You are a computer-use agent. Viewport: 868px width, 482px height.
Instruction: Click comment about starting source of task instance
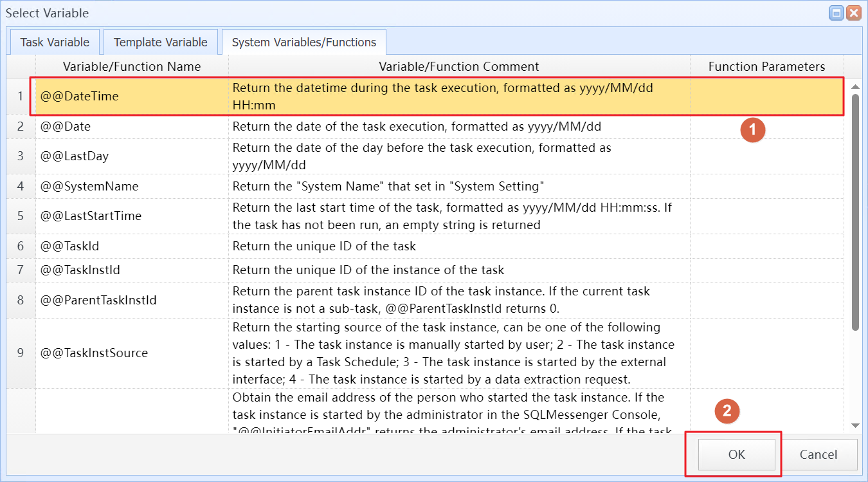(x=453, y=353)
